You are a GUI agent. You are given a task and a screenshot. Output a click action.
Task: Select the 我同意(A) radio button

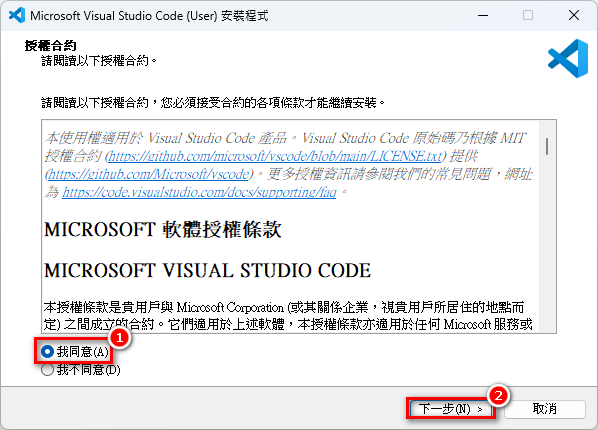pyautogui.click(x=75, y=351)
